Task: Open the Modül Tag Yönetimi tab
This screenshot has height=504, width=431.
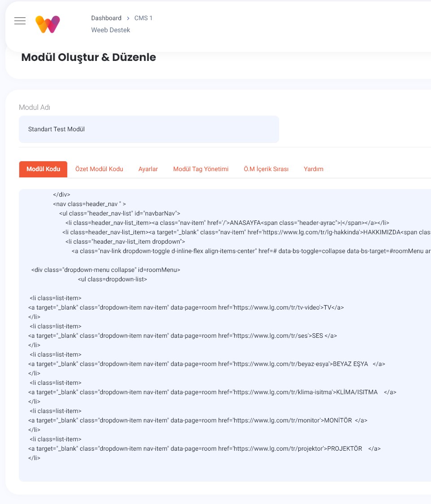Action: [201, 169]
